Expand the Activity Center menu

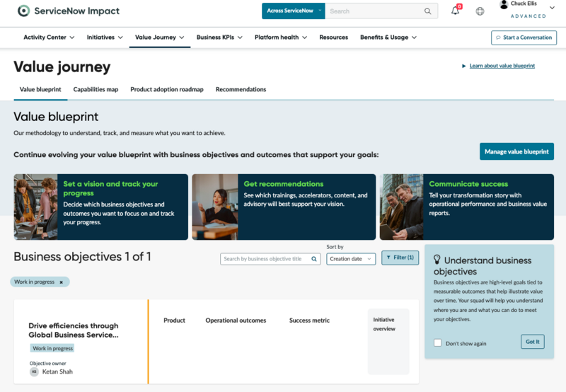pos(49,38)
